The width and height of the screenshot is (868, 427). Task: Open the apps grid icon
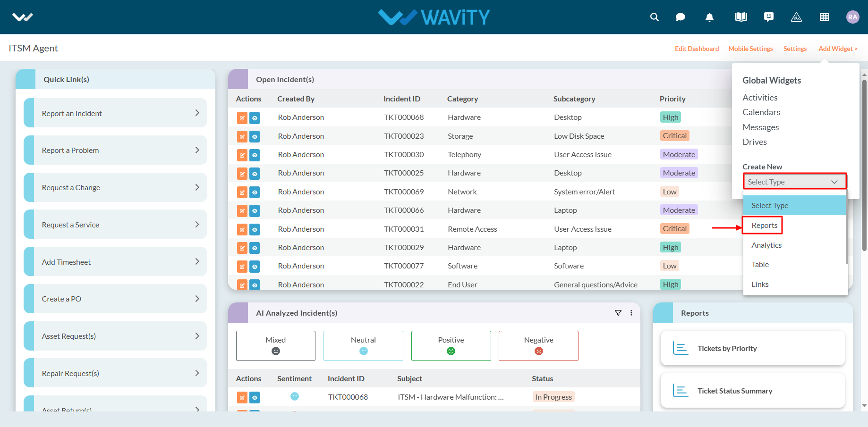[x=825, y=17]
